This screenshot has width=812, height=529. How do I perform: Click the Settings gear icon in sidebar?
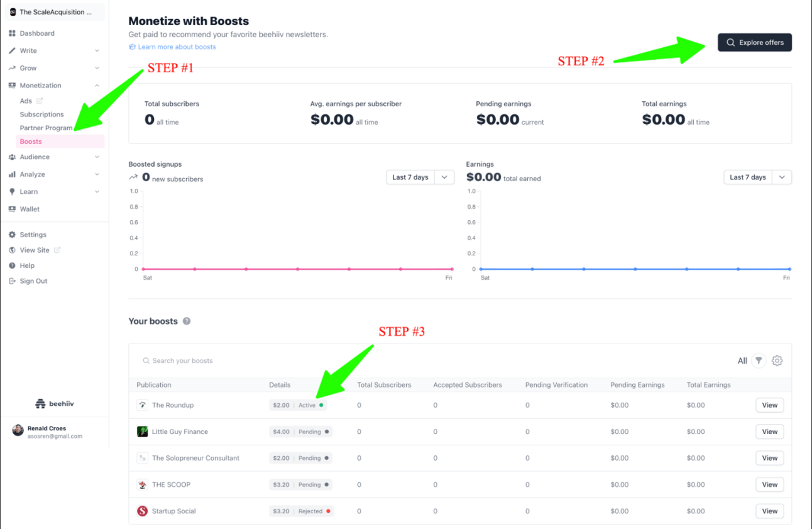coord(12,235)
